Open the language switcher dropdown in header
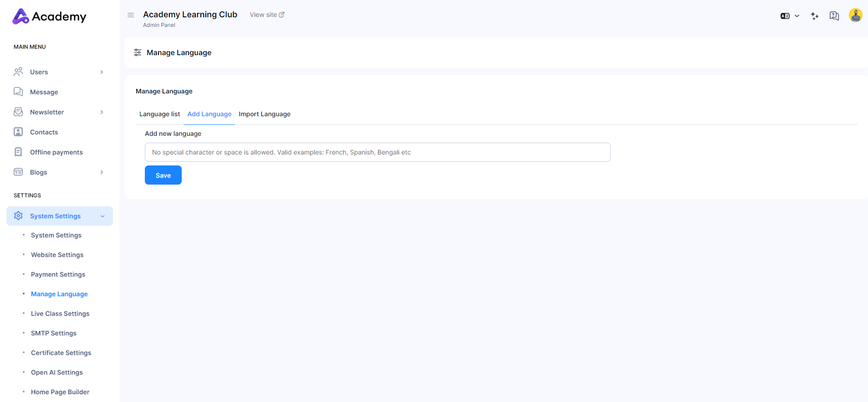Screen dimensions: 868x402 (790, 16)
